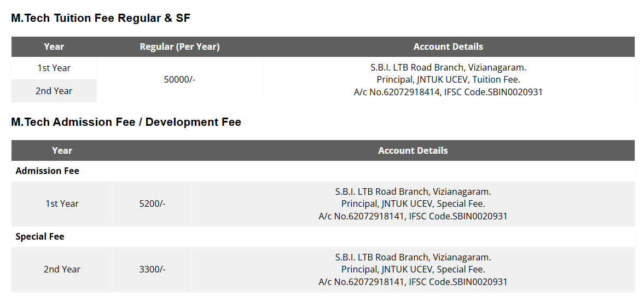
Task: Click the 3300/- special fee amount
Action: [x=152, y=269]
